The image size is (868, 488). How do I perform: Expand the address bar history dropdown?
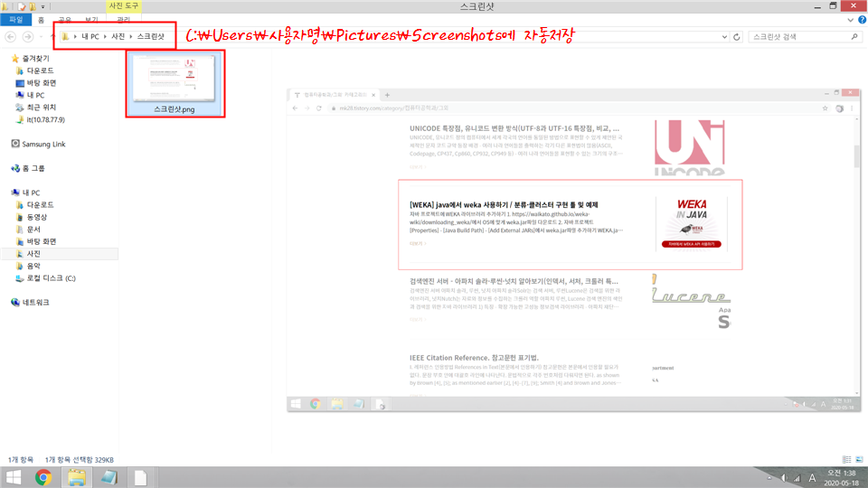click(724, 37)
